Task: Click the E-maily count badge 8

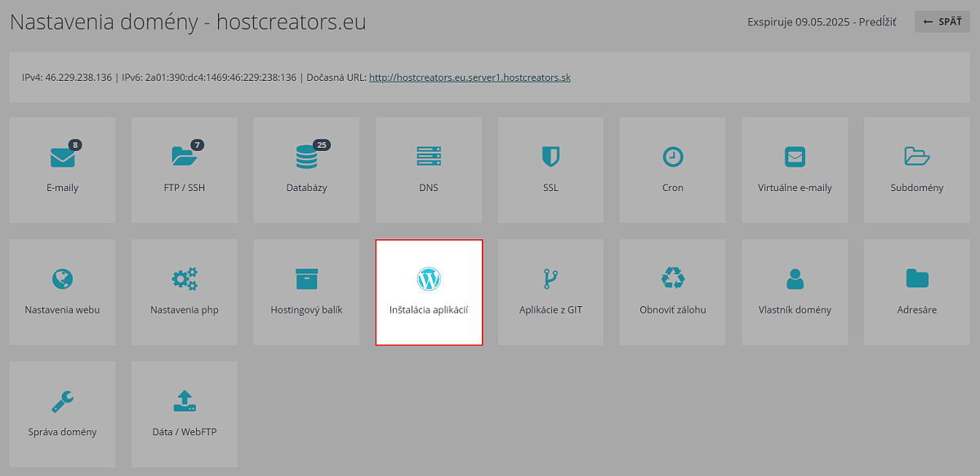Action: click(x=75, y=145)
